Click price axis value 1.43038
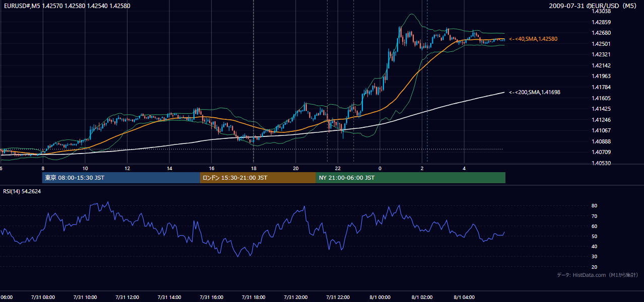Image resolution: width=644 pixels, height=302 pixels. click(601, 11)
